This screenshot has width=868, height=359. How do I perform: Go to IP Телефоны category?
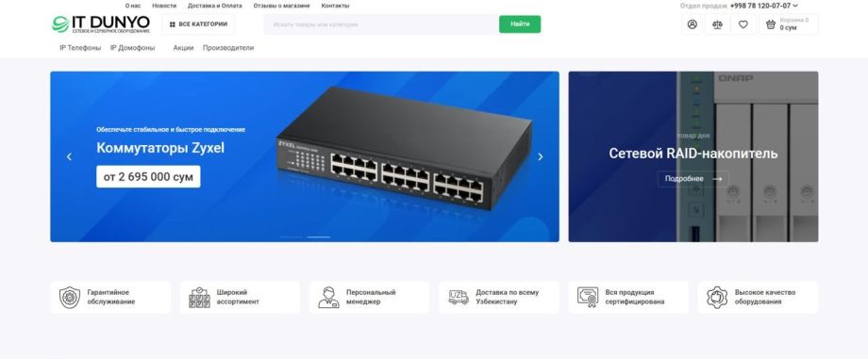coord(80,48)
